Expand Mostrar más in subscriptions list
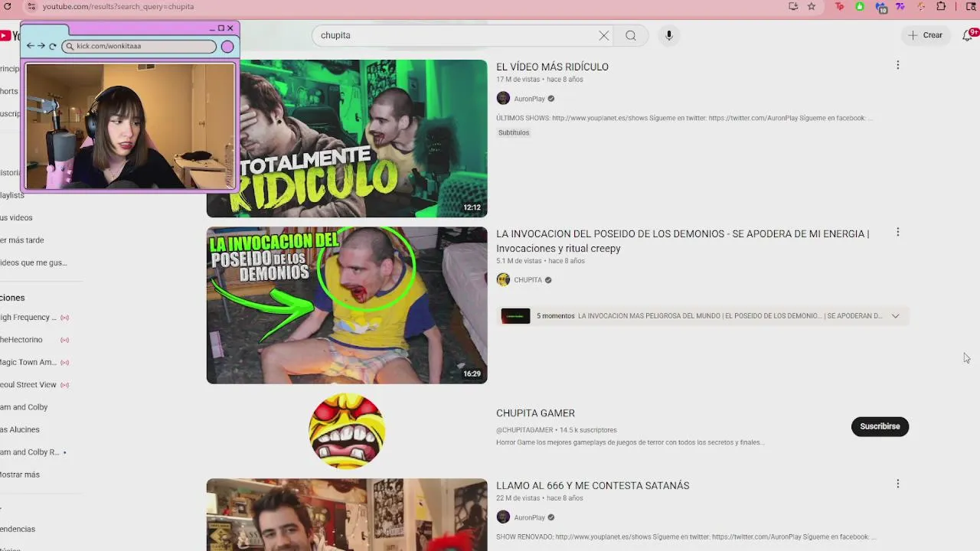Screen dimensions: 980x551 20,474
